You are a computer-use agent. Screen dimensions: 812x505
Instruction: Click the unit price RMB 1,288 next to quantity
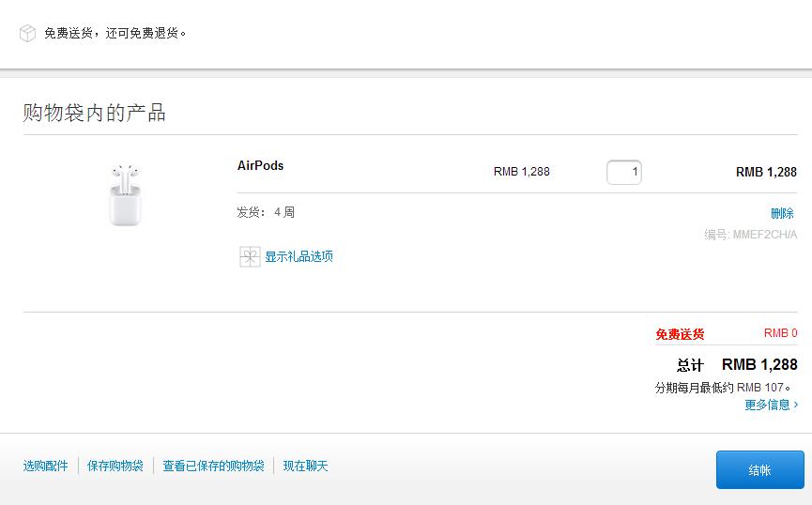(522, 172)
